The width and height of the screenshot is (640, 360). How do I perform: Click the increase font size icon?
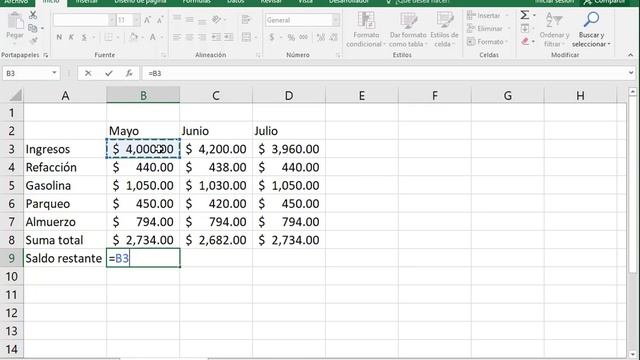(147, 20)
